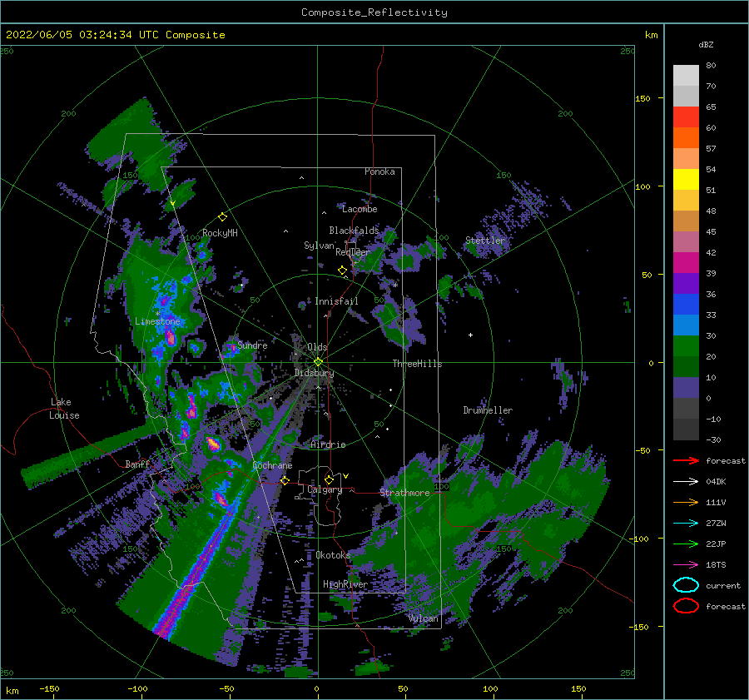Image resolution: width=749 pixels, height=700 pixels.
Task: Click the yellow diamond marker beside RockyMH
Action: coord(222,217)
